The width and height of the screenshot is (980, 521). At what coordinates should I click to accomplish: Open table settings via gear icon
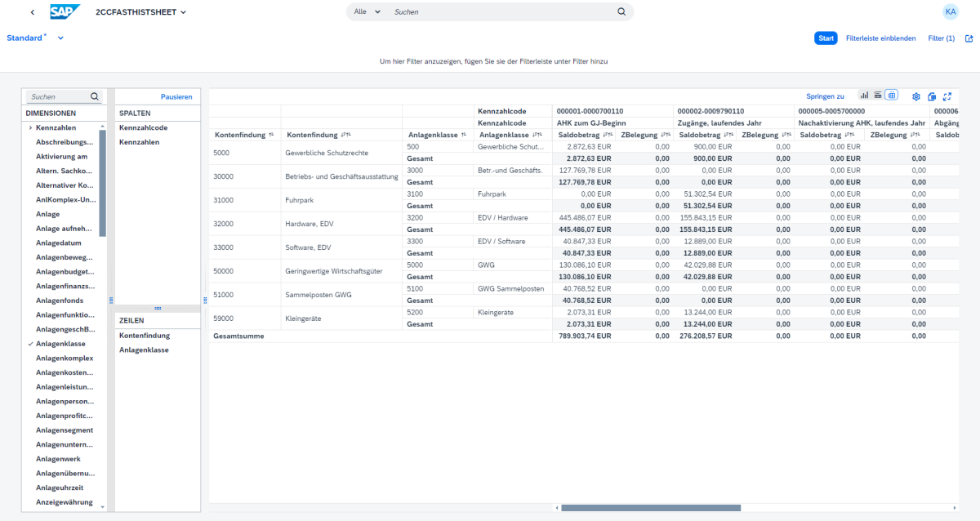(915, 96)
